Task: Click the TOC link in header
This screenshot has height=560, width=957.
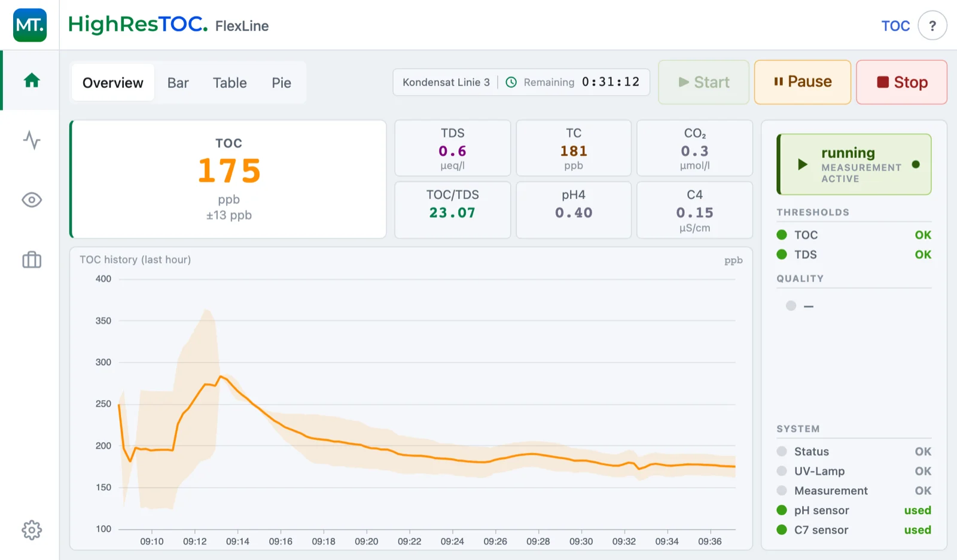Action: pos(895,26)
